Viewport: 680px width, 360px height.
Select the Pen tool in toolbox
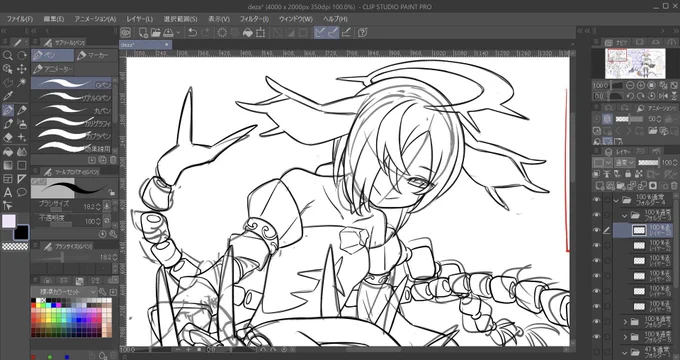[x=8, y=110]
